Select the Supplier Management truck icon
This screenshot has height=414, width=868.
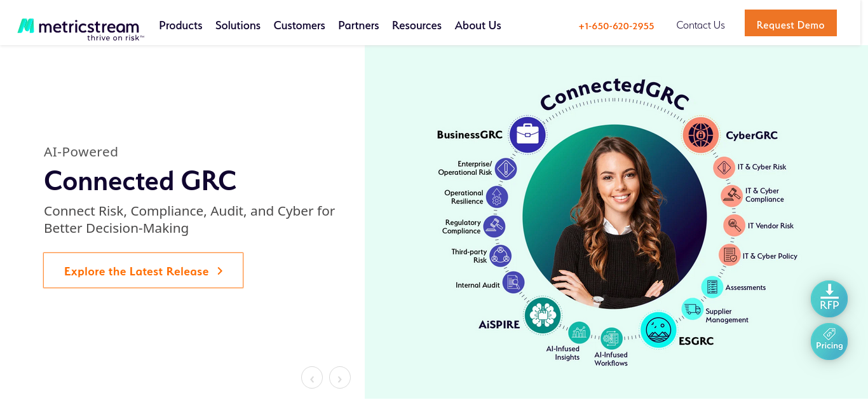(693, 309)
